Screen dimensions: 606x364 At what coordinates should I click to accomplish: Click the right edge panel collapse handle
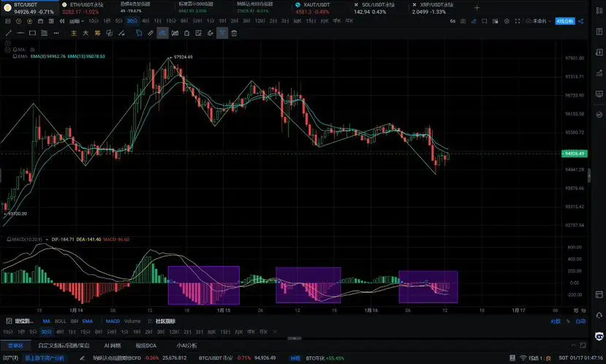pyautogui.click(x=589, y=176)
